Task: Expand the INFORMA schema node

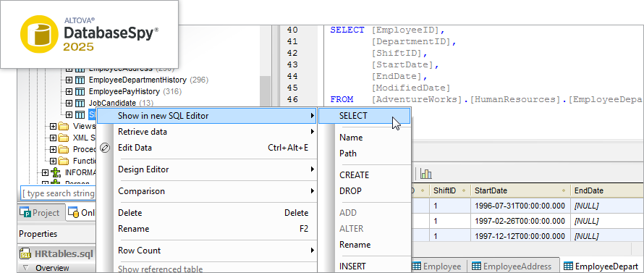Action: [x=45, y=172]
